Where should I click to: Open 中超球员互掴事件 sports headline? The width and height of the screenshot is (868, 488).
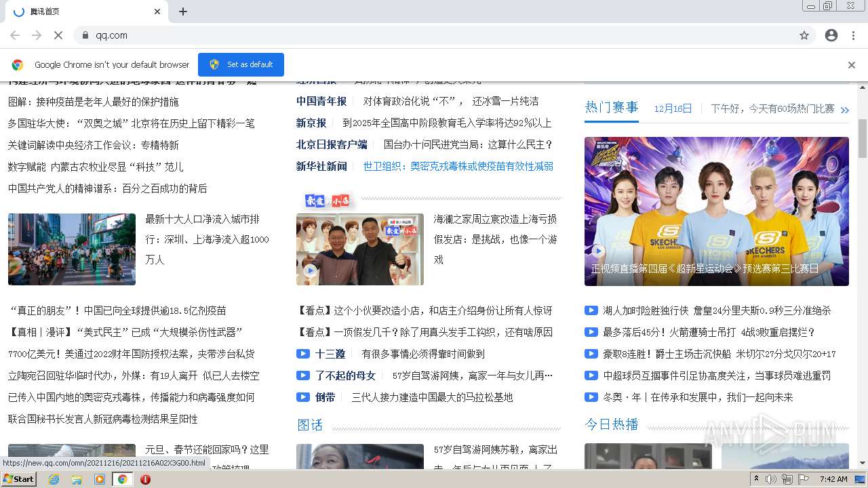717,375
